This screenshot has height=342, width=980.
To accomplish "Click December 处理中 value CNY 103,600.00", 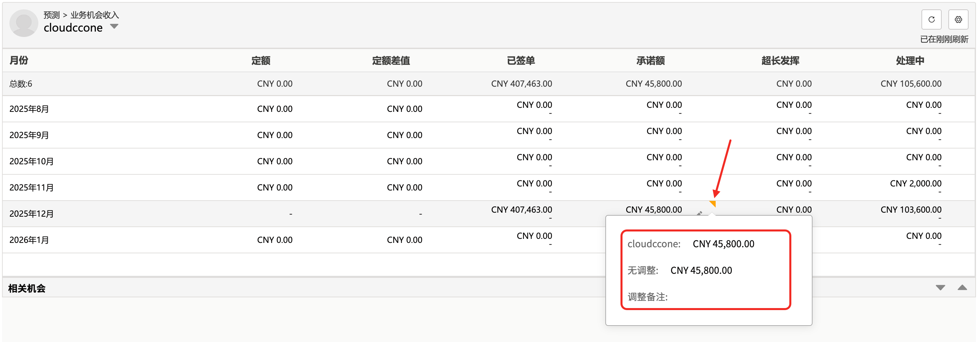I will 911,210.
